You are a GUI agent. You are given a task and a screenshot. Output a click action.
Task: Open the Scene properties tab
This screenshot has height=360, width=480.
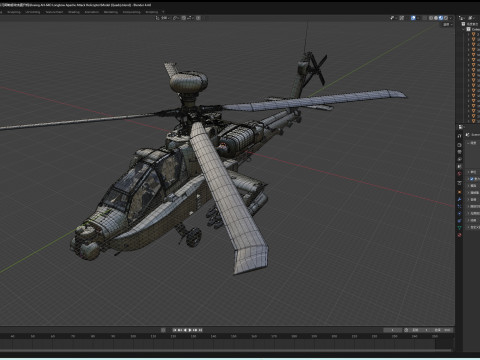click(459, 166)
